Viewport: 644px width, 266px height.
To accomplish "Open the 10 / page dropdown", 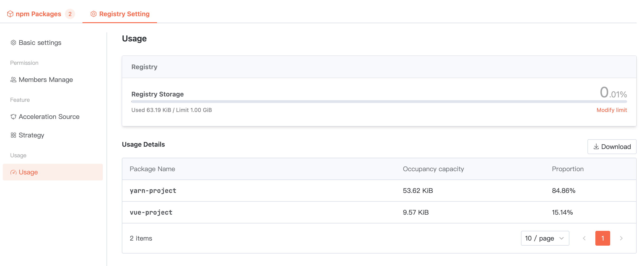I will (545, 238).
